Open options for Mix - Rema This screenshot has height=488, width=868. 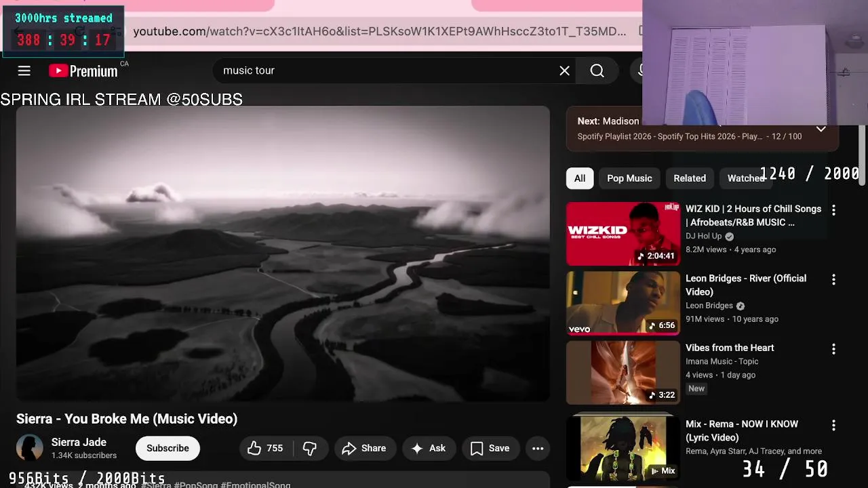[833, 426]
